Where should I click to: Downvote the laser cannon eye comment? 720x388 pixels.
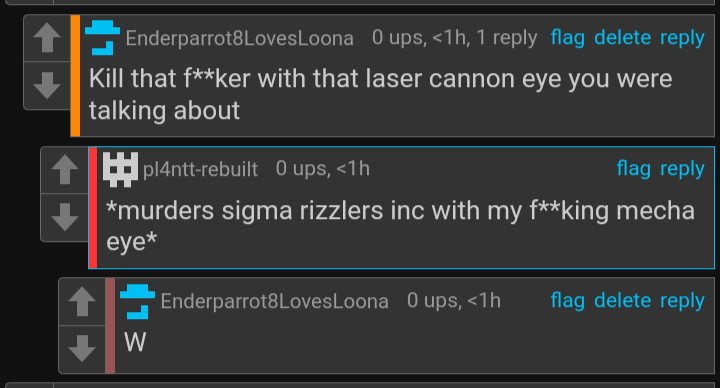click(x=47, y=85)
